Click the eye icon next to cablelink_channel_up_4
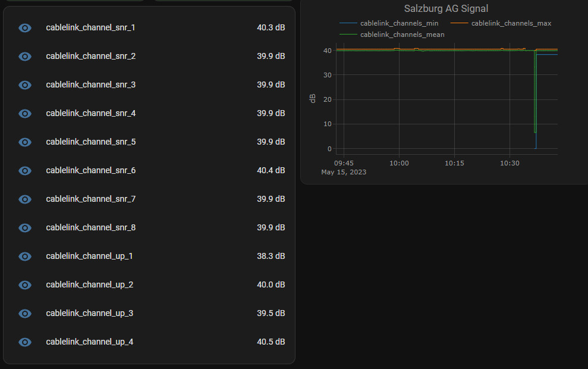Image resolution: width=588 pixels, height=369 pixels. coord(25,342)
